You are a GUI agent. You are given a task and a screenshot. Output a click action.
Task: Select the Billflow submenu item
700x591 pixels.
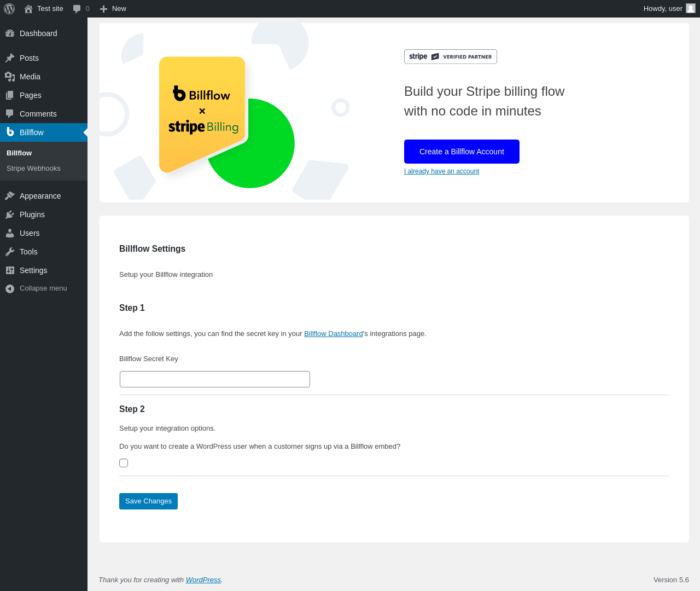[x=19, y=153]
